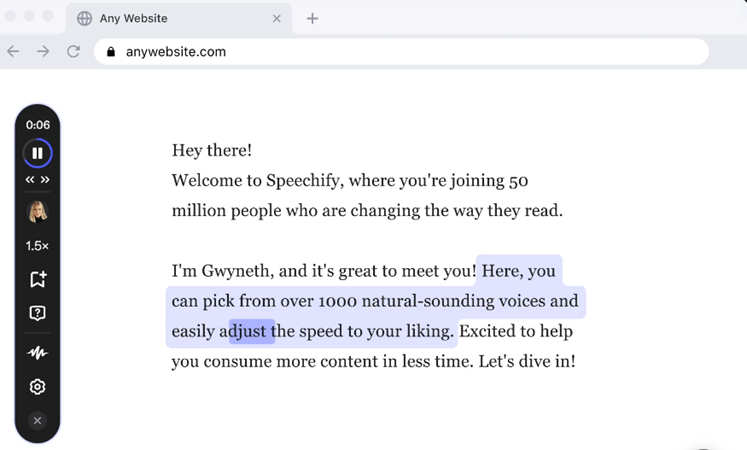Close the Any Website tab
Image resolution: width=747 pixels, height=450 pixels.
click(276, 19)
